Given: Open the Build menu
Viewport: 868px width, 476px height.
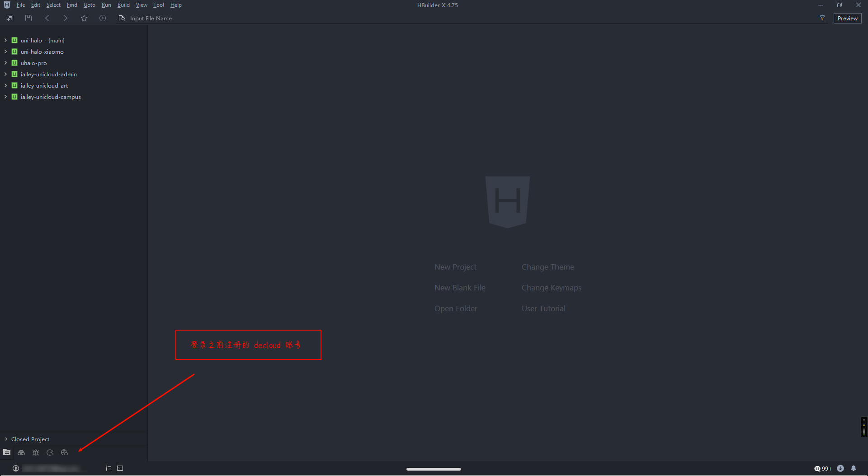Looking at the screenshot, I should (x=123, y=5).
